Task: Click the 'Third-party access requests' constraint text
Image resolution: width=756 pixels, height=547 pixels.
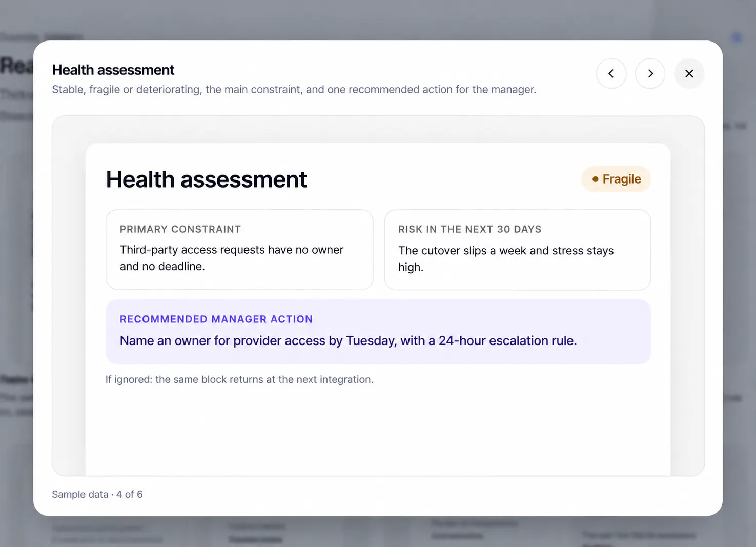Action: pyautogui.click(x=232, y=258)
